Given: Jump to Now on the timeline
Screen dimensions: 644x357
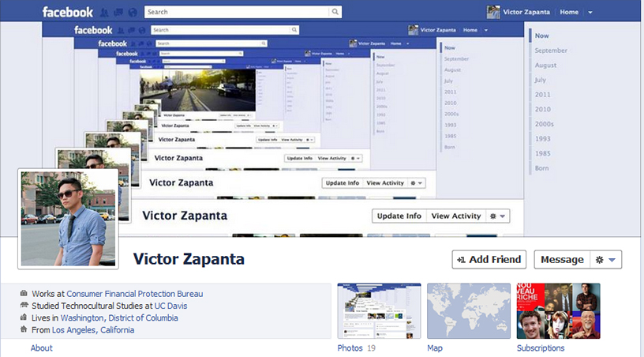Looking at the screenshot, I should [x=541, y=36].
